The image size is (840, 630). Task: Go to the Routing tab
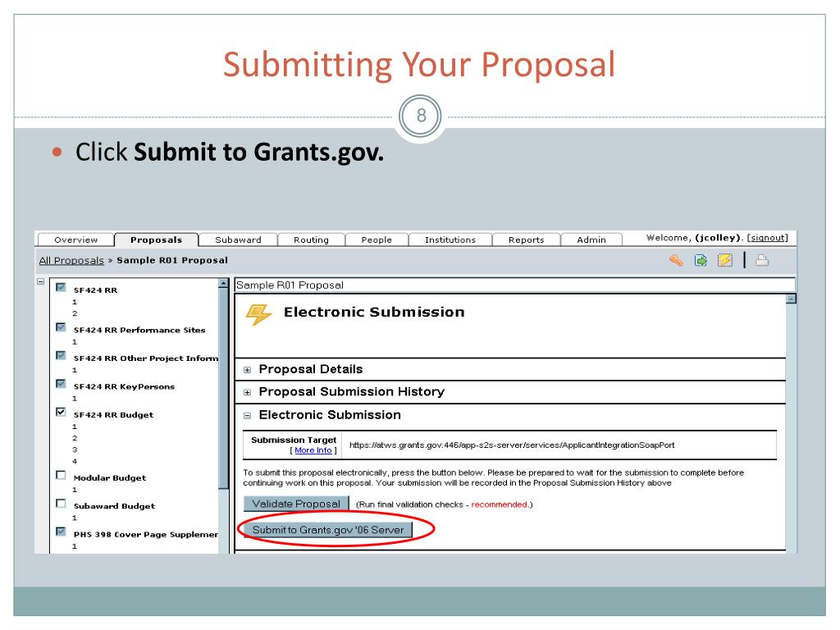311,240
